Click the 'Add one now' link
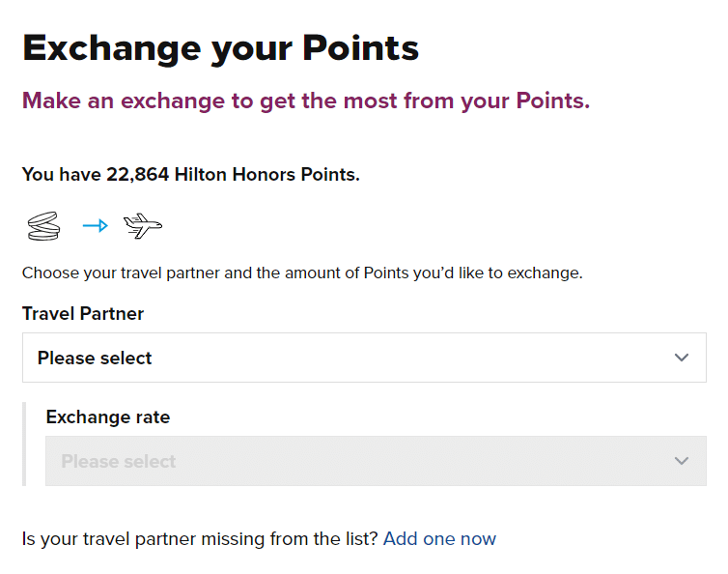Viewport: 728px width, 574px height. click(439, 538)
